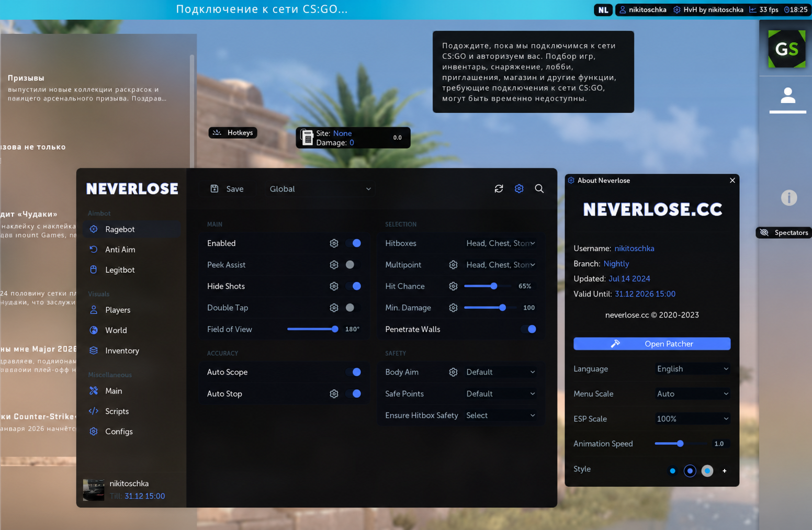Switch to the Anti Aim section

click(132, 250)
